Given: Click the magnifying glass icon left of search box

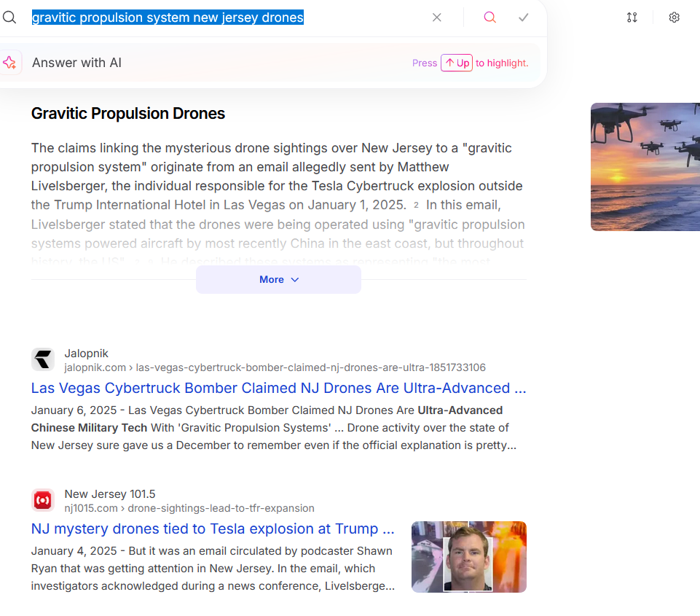Looking at the screenshot, I should [9, 17].
